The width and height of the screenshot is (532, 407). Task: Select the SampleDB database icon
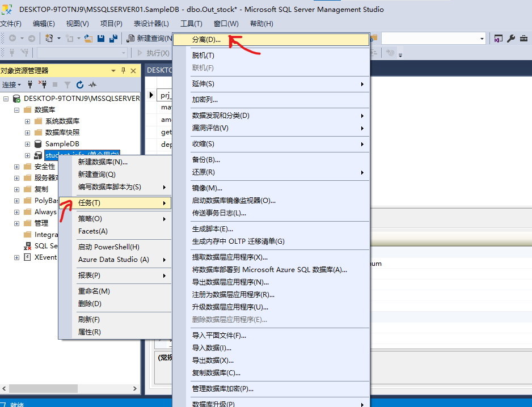tap(38, 144)
